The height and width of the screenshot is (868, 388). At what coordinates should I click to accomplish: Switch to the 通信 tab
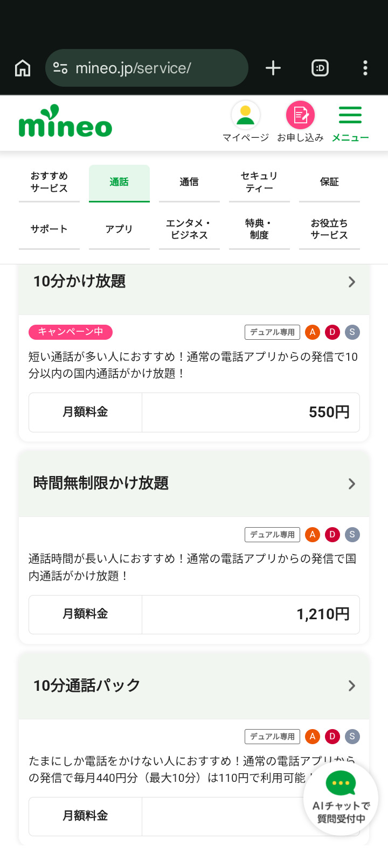click(x=189, y=183)
